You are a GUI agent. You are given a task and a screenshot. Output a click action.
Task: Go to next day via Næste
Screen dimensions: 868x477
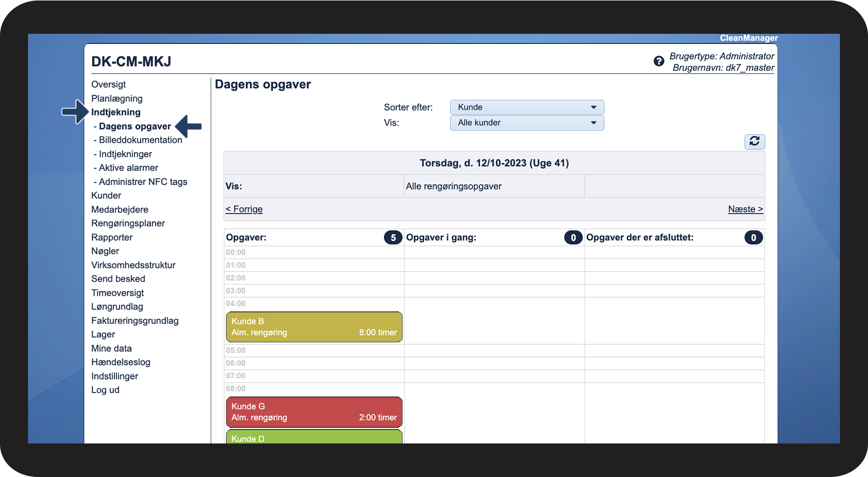745,209
